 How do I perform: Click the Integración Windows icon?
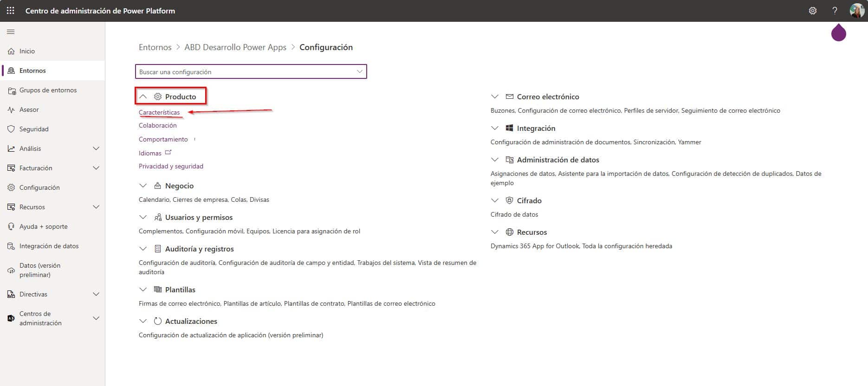510,128
